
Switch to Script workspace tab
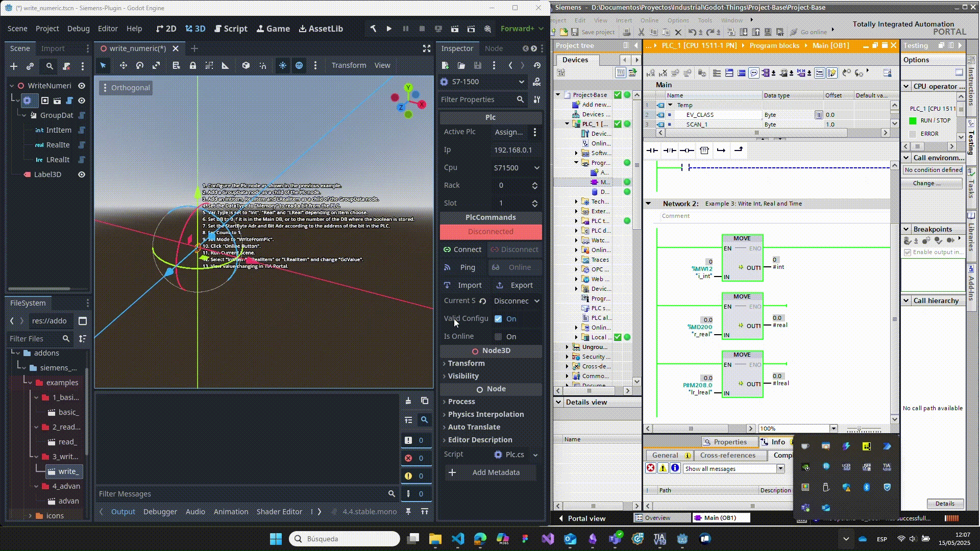tap(231, 29)
